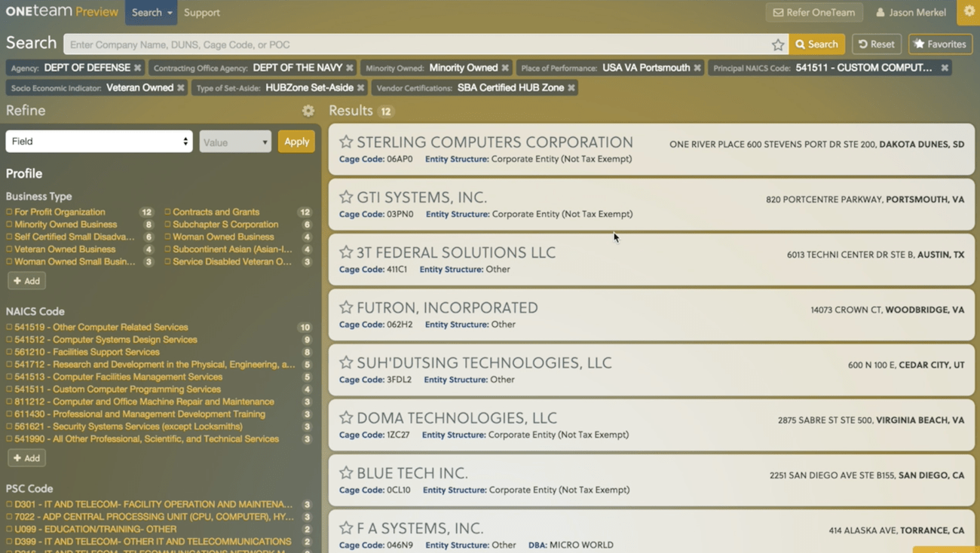
Task: Open the Doma Technologies, LLC result
Action: [x=456, y=417]
